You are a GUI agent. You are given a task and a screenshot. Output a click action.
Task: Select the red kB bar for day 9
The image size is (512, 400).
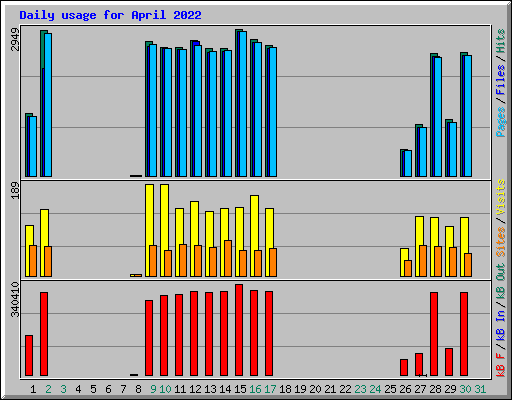pyautogui.click(x=149, y=338)
